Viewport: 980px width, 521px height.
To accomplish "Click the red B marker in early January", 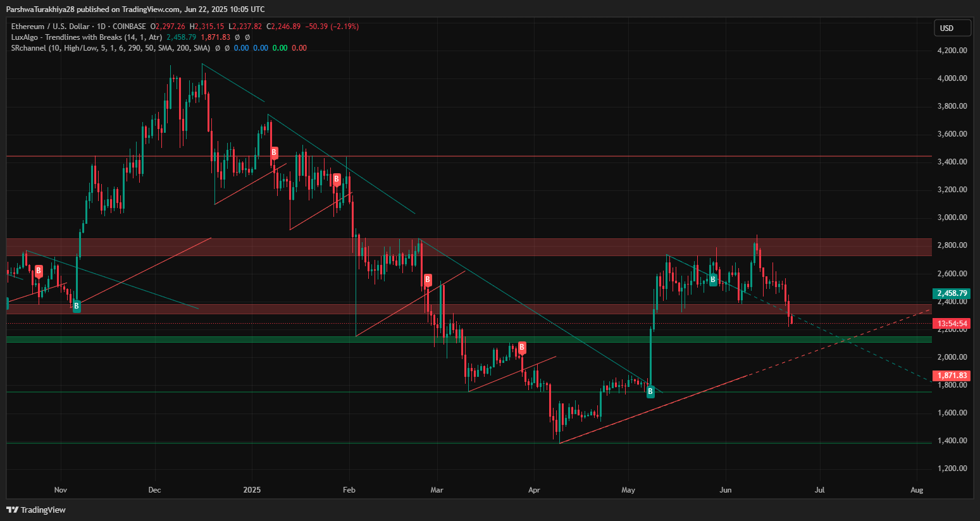I will [x=274, y=152].
